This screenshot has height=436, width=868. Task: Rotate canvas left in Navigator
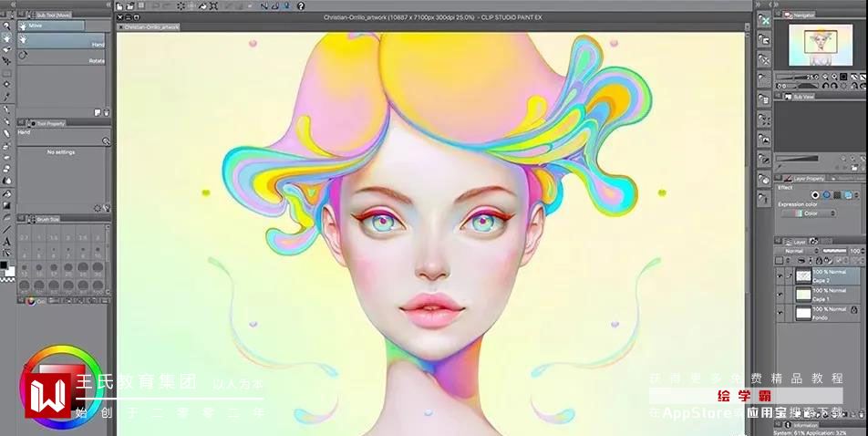(825, 86)
